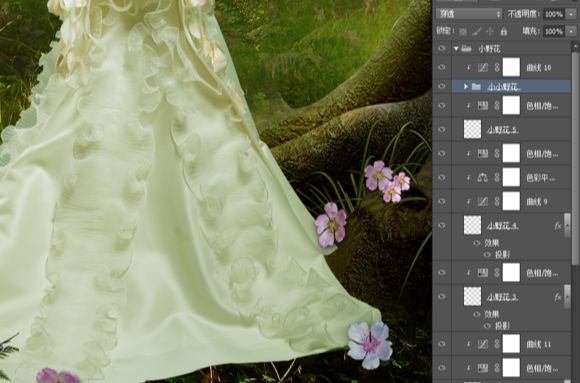Hide the 小小野花 group
The width and height of the screenshot is (580, 383).
442,86
